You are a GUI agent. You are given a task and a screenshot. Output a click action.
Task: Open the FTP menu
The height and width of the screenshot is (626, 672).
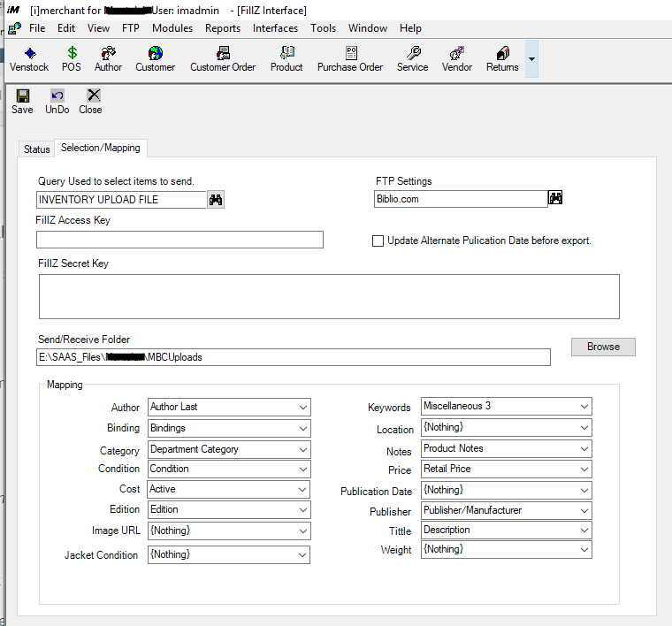(x=131, y=28)
